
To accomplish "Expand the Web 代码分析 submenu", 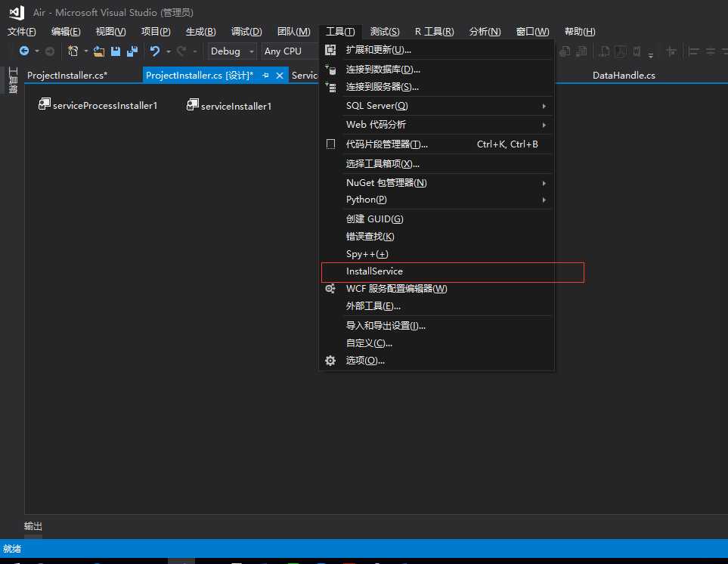I will tap(544, 125).
